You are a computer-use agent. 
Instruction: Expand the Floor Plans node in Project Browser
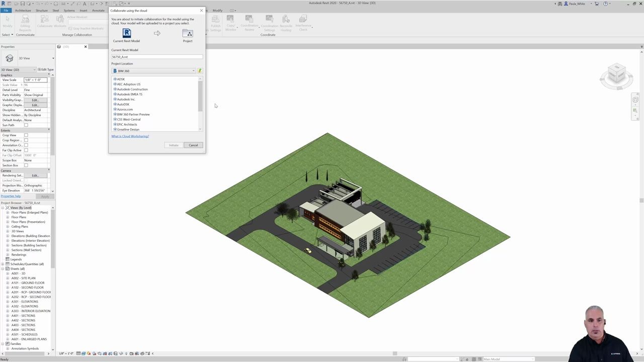8,217
